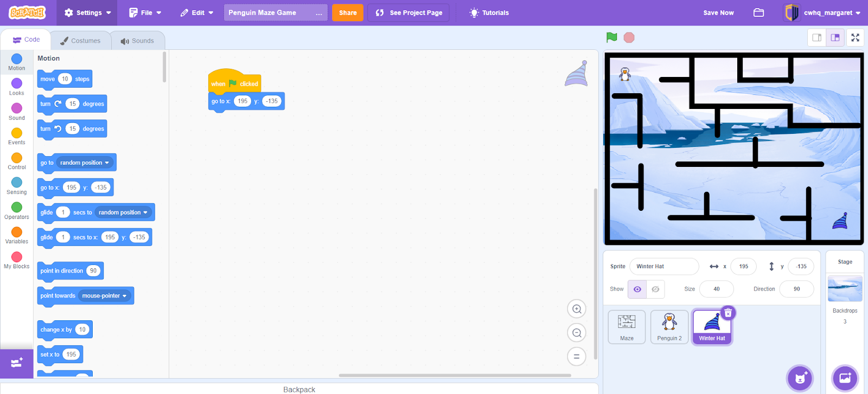The width and height of the screenshot is (868, 394).
Task: Click the red stop sign button
Action: [629, 37]
